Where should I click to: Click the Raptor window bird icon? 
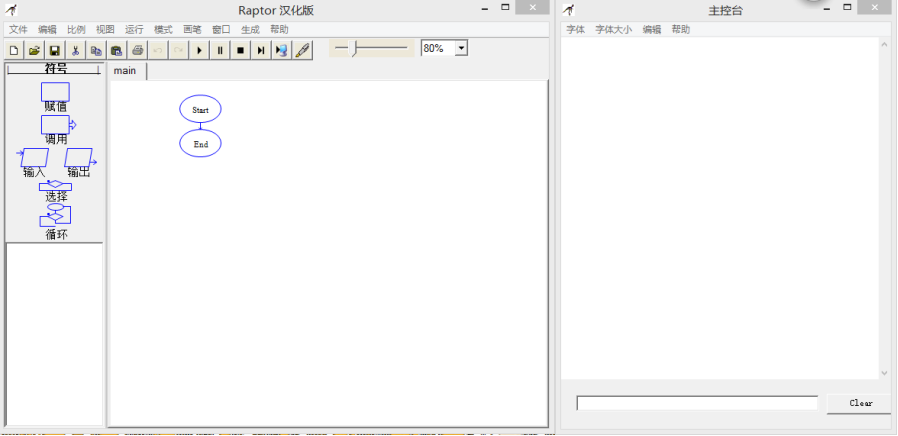click(11, 9)
